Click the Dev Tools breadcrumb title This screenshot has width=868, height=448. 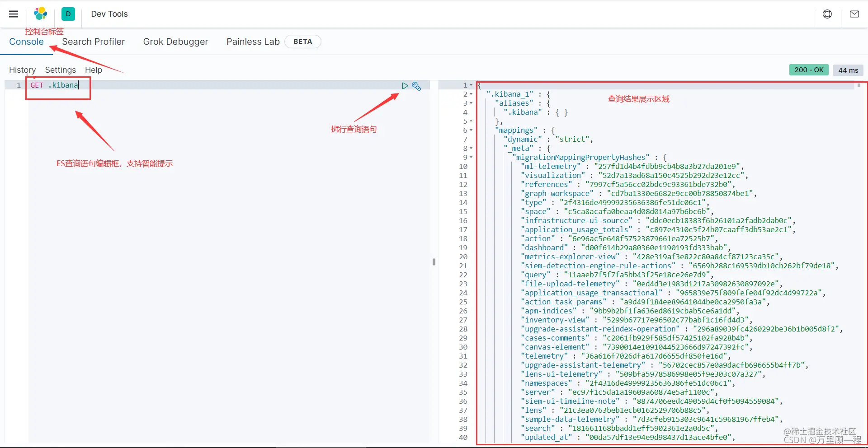coord(109,14)
